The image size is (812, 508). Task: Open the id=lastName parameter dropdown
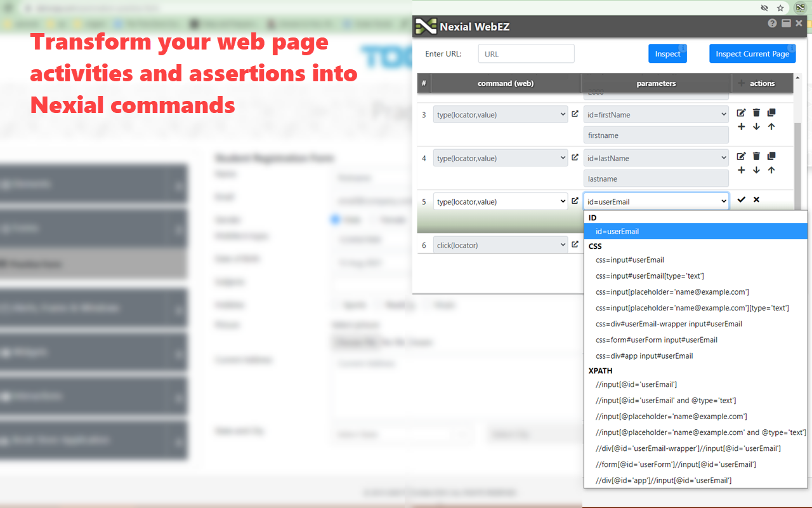pyautogui.click(x=656, y=157)
